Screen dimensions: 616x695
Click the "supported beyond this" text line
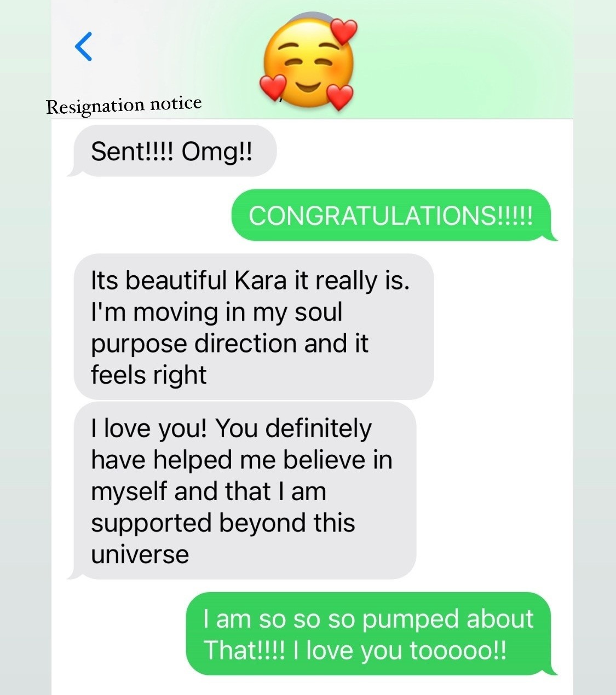(223, 523)
